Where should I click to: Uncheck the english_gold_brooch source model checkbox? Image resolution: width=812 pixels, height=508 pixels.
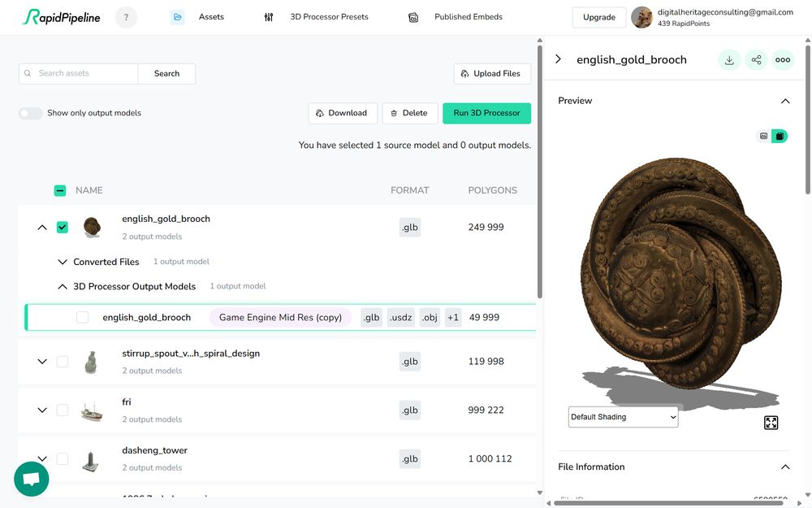(x=63, y=227)
